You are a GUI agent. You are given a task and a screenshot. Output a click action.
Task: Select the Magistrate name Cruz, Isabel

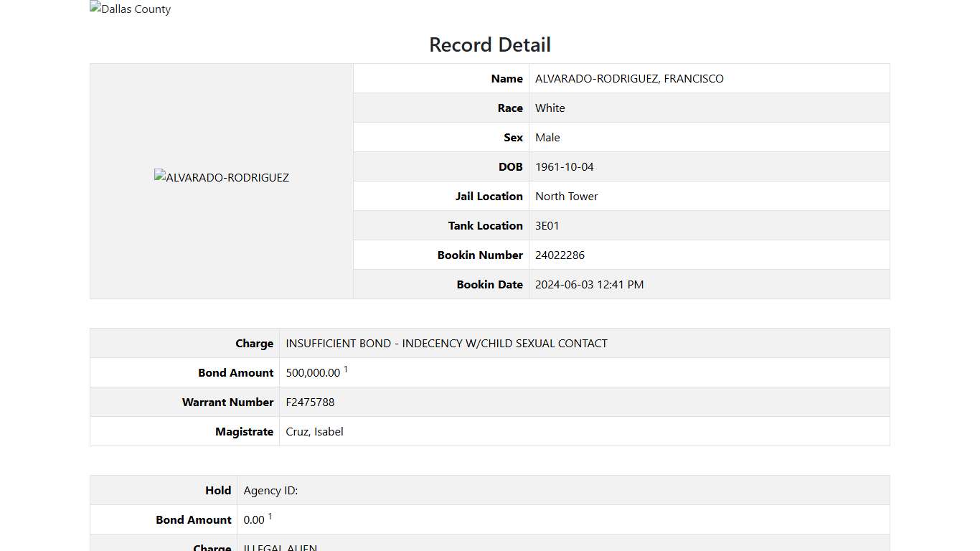click(314, 431)
